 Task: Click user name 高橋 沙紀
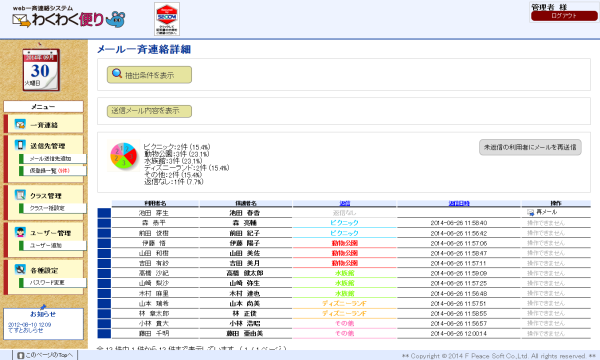click(154, 273)
